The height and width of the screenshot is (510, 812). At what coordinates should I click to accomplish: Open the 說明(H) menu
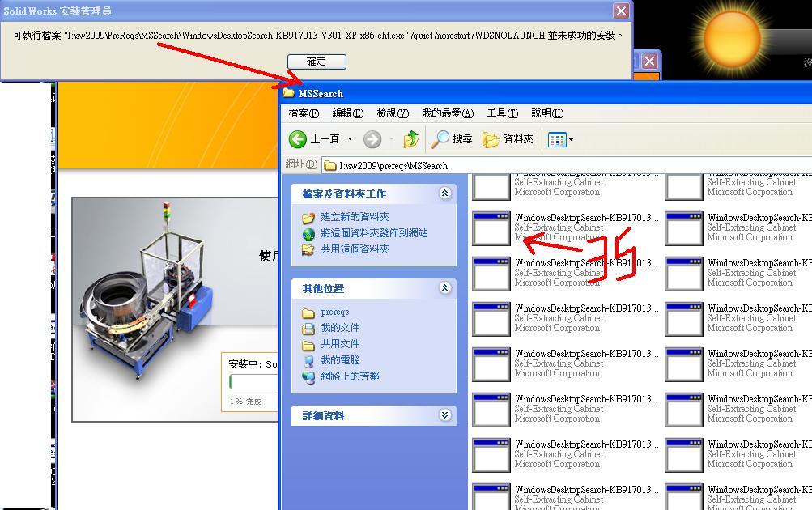(x=547, y=113)
